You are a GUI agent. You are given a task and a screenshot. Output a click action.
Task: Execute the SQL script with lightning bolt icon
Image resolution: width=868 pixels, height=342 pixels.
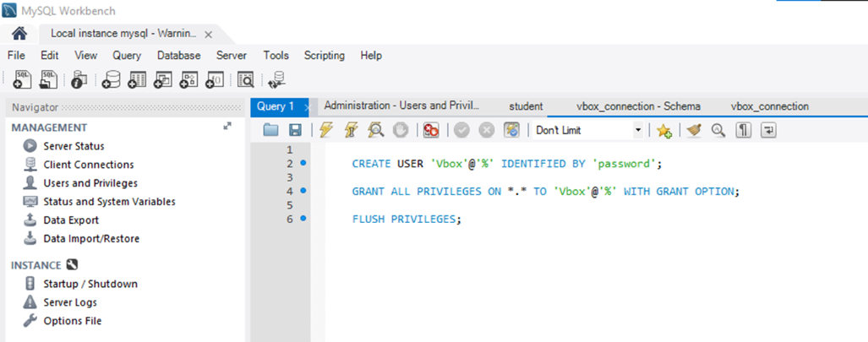(325, 131)
